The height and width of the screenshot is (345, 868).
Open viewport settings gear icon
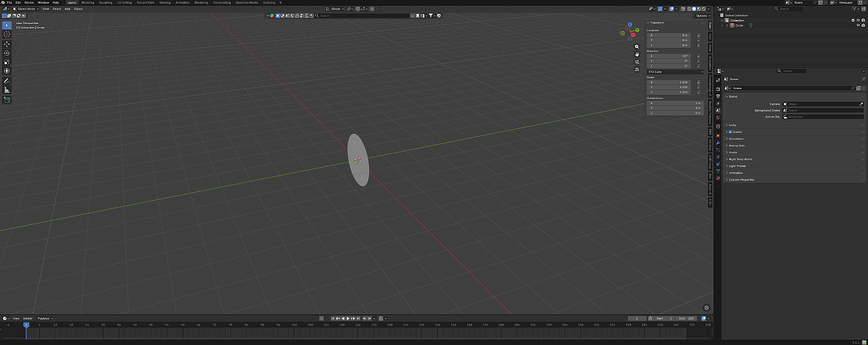pyautogui.click(x=707, y=307)
